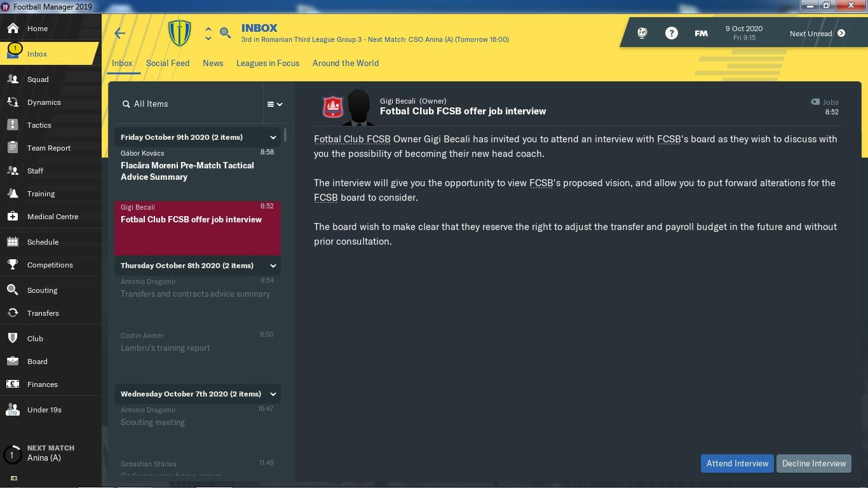Open the FM menu icon
The height and width of the screenshot is (488, 868).
pos(701,34)
